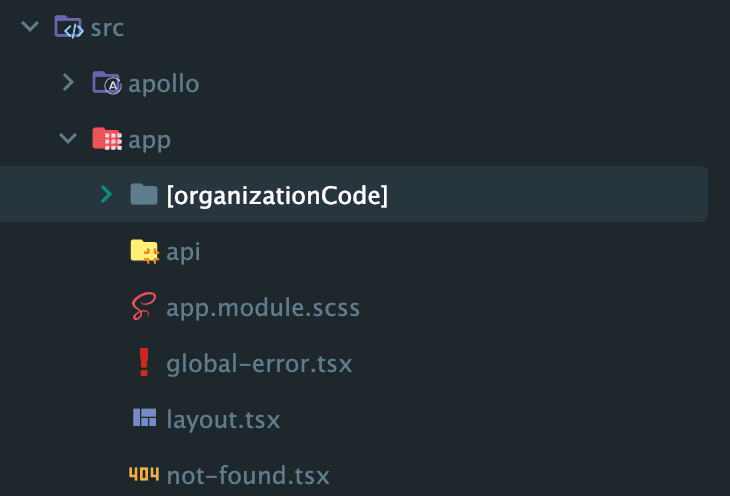The height and width of the screenshot is (496, 730).
Task: Click the gray [organizationCode] folder icon
Action: tap(144, 194)
